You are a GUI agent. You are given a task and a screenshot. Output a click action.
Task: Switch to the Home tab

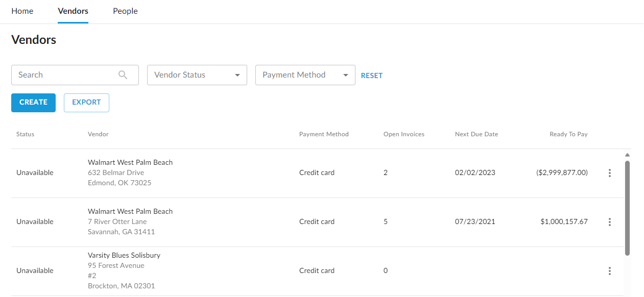point(22,11)
